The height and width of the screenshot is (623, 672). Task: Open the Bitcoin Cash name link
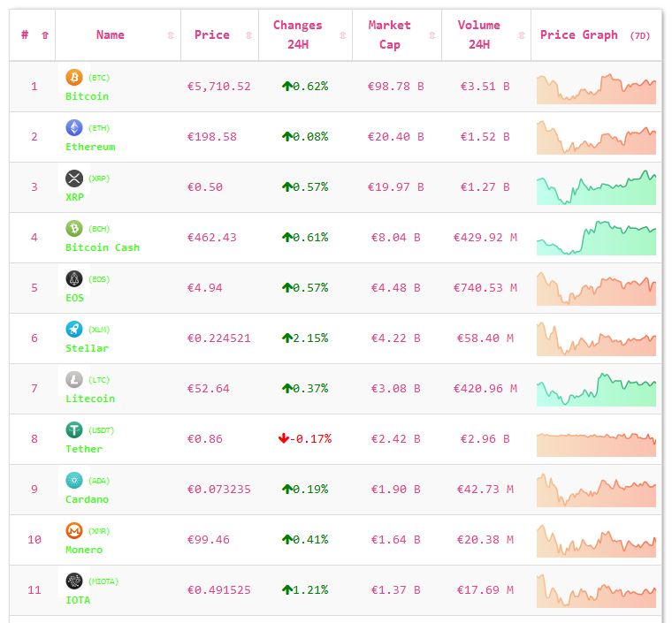coord(102,247)
